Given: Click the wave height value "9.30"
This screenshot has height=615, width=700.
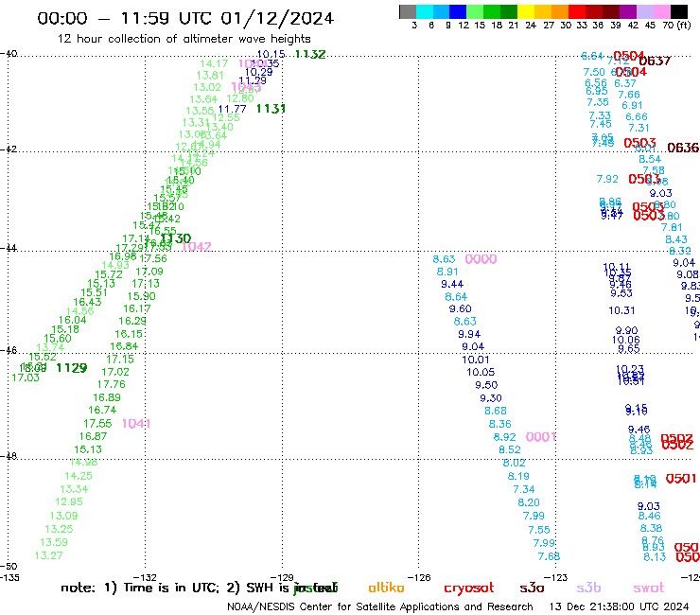Looking at the screenshot, I should 491,398.
